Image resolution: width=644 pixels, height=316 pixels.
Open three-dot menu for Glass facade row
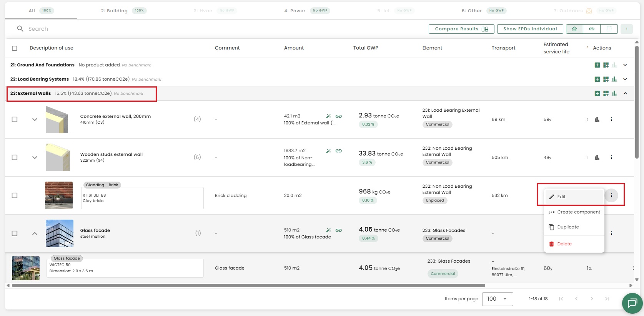(611, 233)
